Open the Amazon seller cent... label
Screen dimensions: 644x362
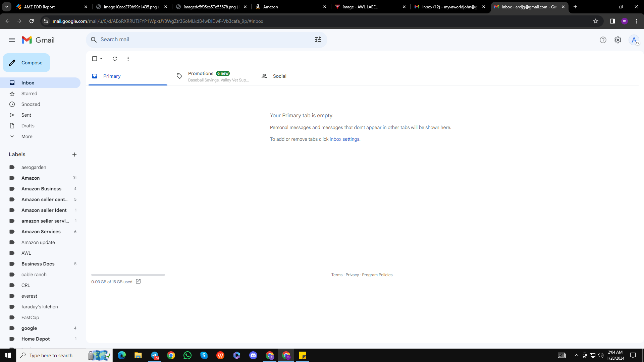40,199
